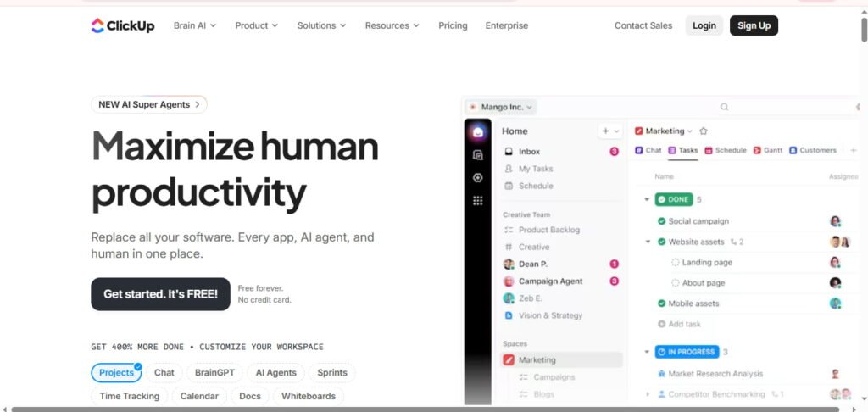Open the apps grid icon in the black sidebar
This screenshot has height=412, width=868.
[x=478, y=200]
